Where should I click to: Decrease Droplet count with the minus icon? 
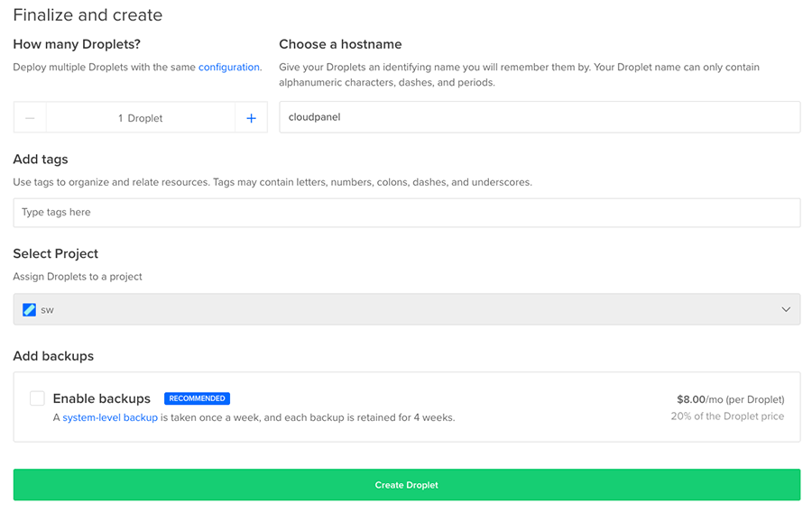(x=30, y=118)
